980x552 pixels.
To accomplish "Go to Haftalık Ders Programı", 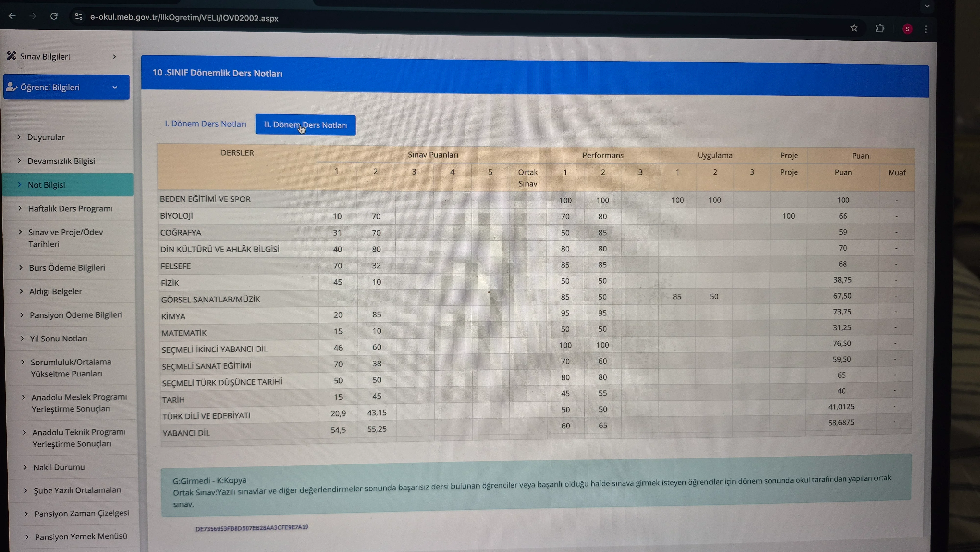I will 70,209.
